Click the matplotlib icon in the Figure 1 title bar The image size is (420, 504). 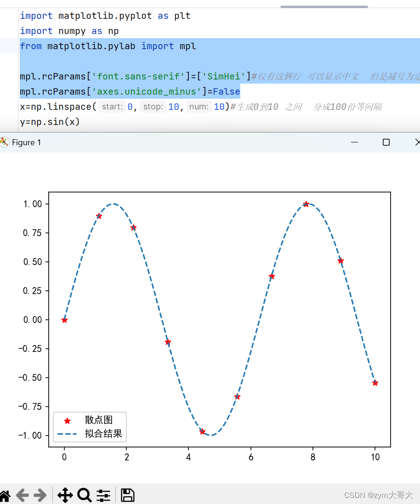pos(5,142)
